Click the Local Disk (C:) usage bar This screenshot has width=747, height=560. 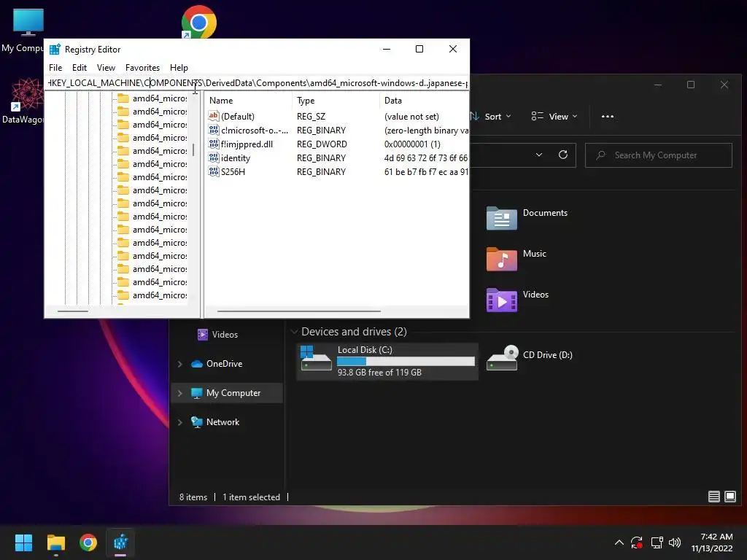[x=406, y=362]
